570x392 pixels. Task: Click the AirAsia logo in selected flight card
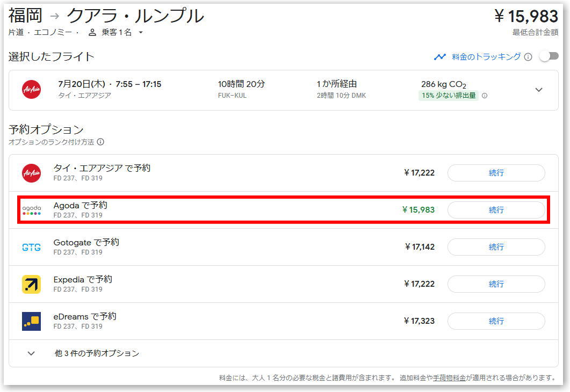[32, 89]
